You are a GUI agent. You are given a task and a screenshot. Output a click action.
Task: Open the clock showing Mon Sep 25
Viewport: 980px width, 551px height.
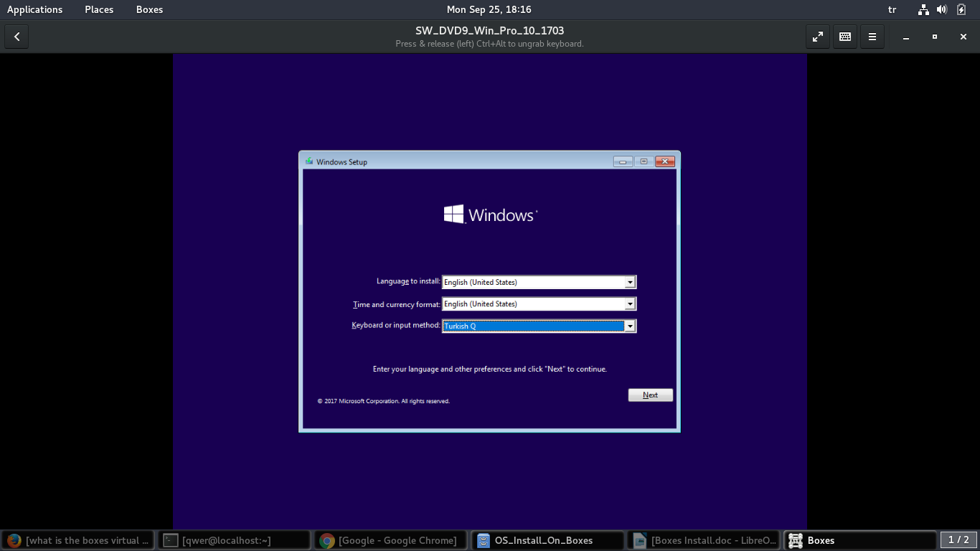(x=489, y=9)
